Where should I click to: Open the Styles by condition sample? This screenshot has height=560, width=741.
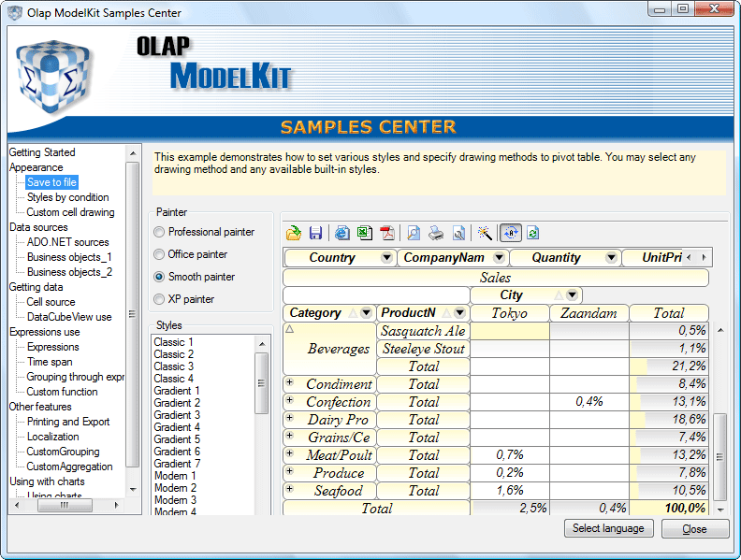click(67, 197)
